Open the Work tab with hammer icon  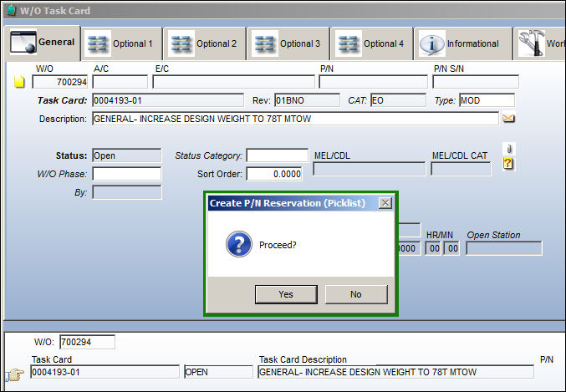tap(539, 43)
